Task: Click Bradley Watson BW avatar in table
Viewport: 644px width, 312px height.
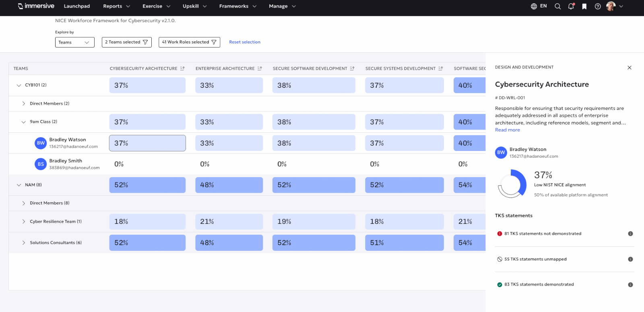Action: 41,143
